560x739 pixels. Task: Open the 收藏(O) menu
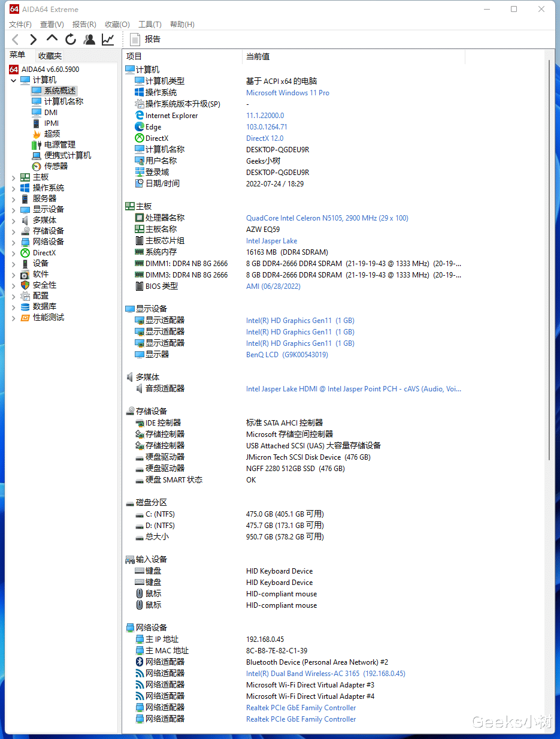(117, 25)
